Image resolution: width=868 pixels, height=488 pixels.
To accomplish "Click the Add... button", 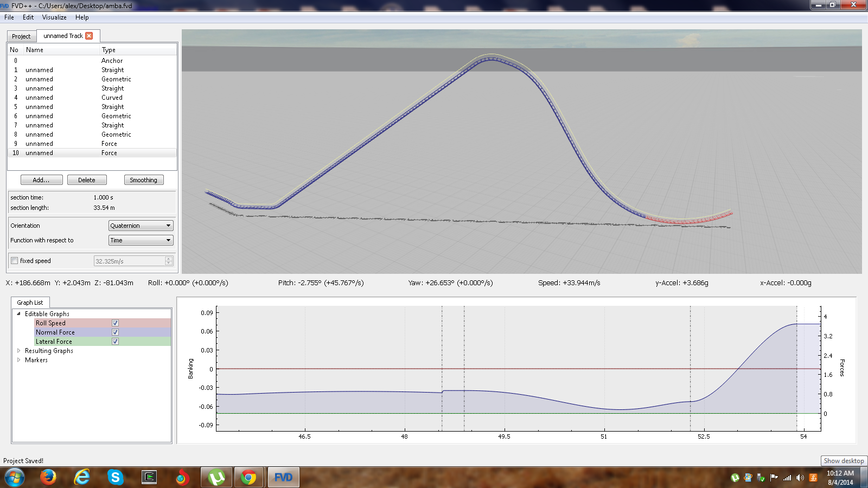I will [x=41, y=180].
